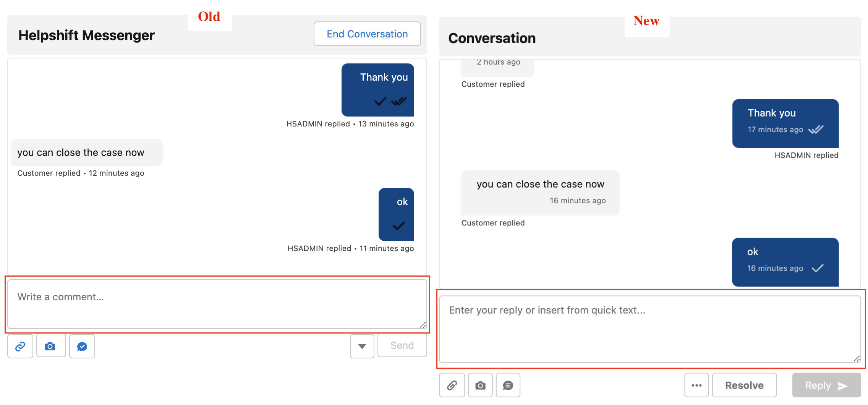Click the old 'Thank you' message bubble
Viewport: 868px width, 405px height.
coord(377,90)
